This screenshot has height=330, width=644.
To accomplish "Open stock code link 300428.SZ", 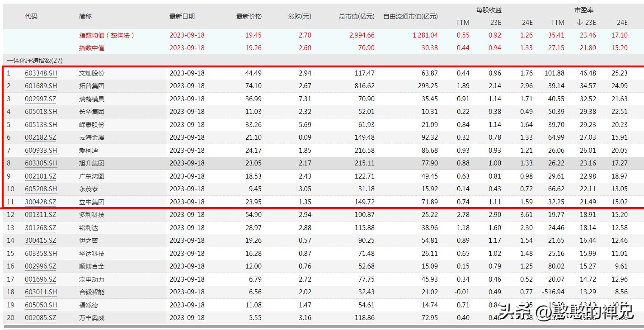I will coord(41,202).
